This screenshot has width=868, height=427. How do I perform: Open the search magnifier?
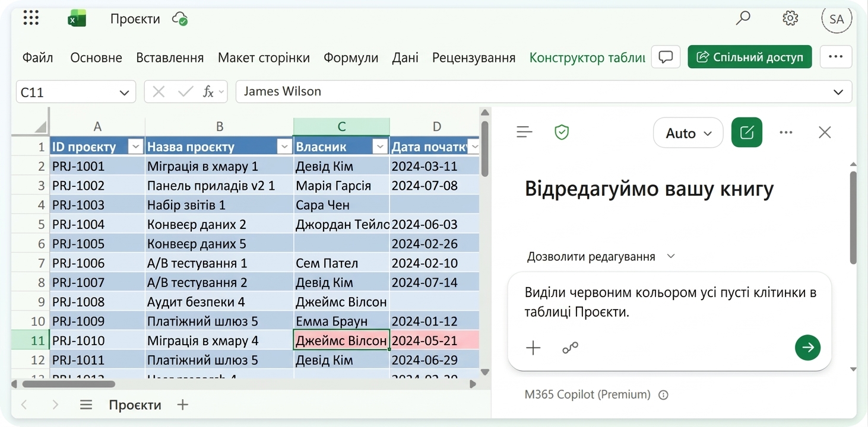pyautogui.click(x=743, y=18)
